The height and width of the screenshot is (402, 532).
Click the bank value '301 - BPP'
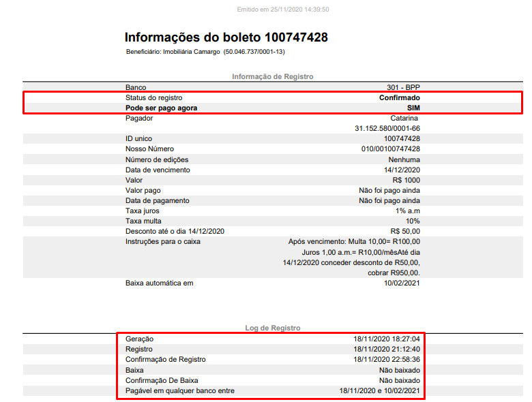click(403, 87)
